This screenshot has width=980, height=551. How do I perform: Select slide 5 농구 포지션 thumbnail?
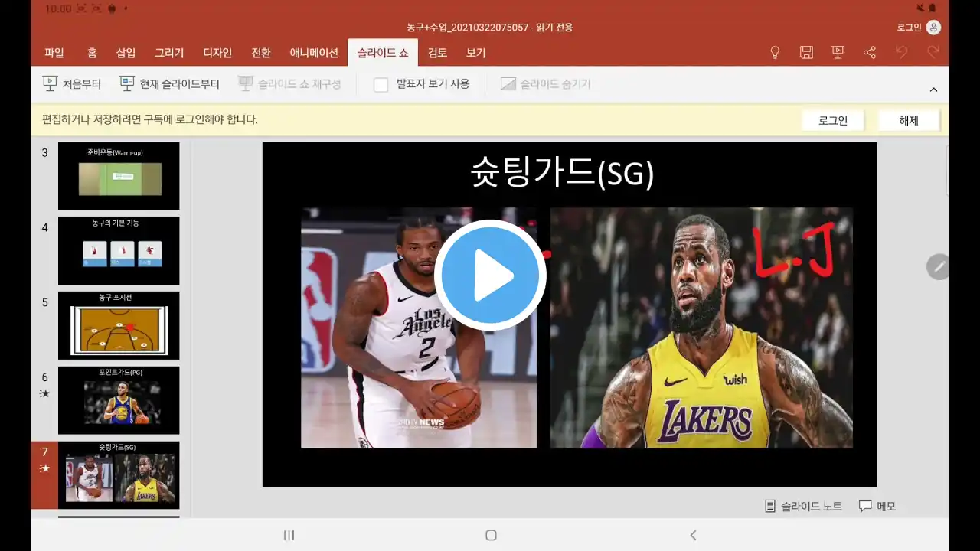coord(119,325)
